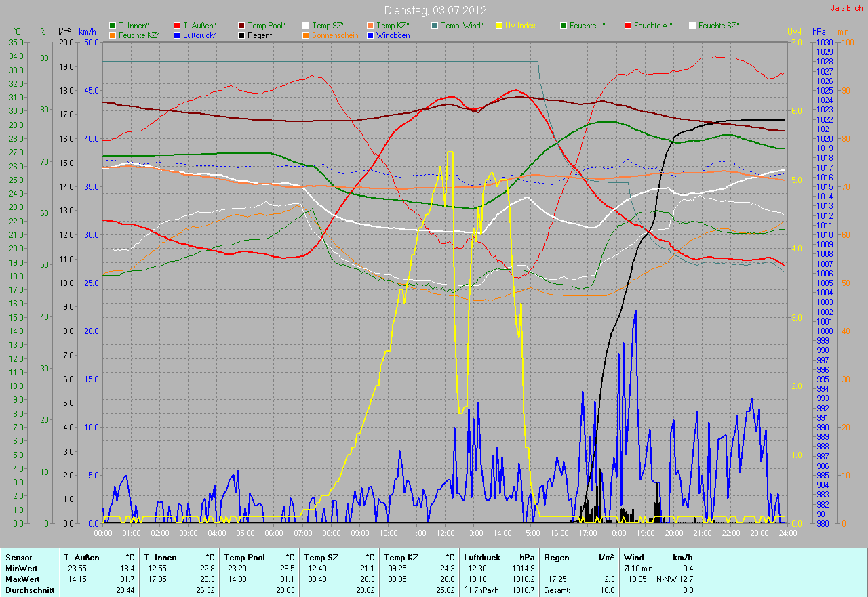Click the black Regen legend marker
Image resolution: width=868 pixels, height=597 pixels.
click(x=242, y=35)
